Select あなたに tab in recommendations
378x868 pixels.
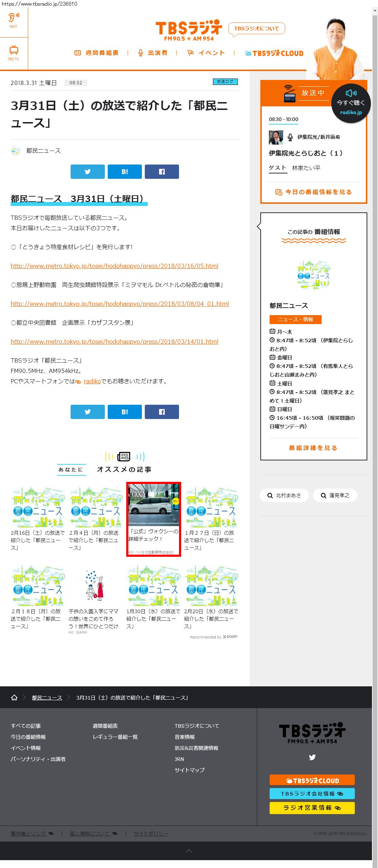tap(71, 470)
